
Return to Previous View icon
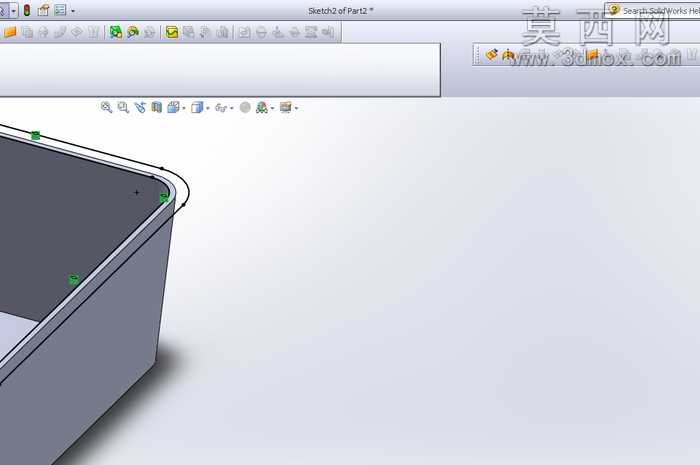[x=140, y=108]
